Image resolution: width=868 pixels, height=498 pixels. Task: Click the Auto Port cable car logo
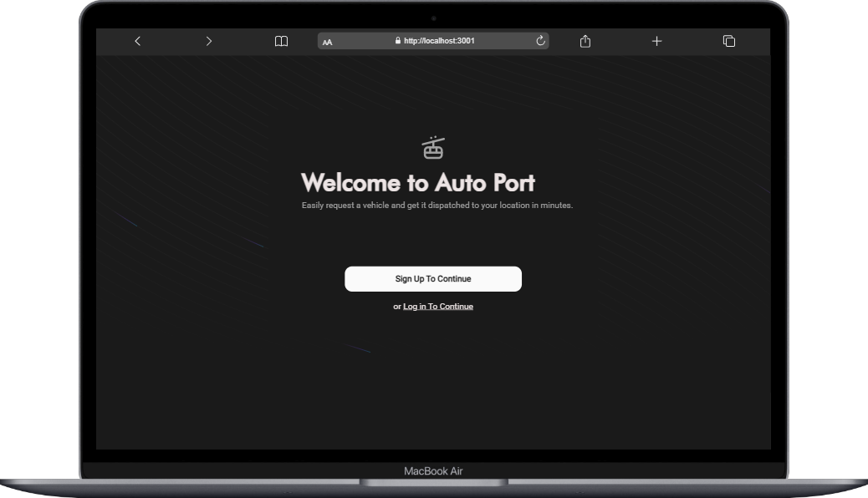click(432, 146)
